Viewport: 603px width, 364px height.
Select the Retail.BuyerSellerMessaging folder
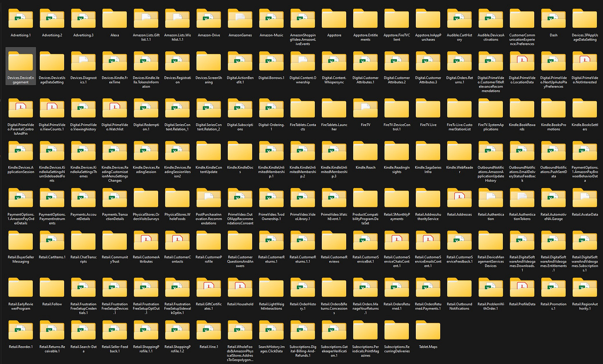pyautogui.click(x=21, y=241)
